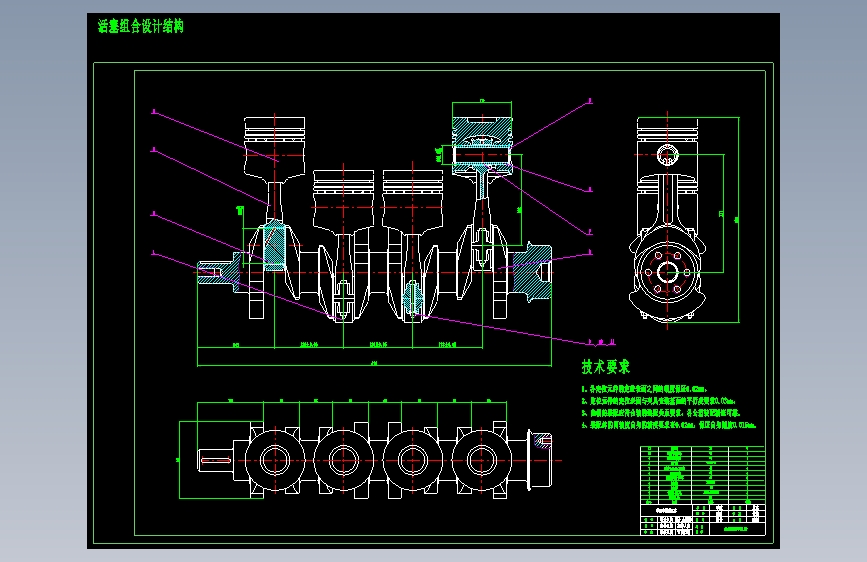This screenshot has height=562, width=867.
Task: Click the 技术要求 heading
Action: (605, 367)
